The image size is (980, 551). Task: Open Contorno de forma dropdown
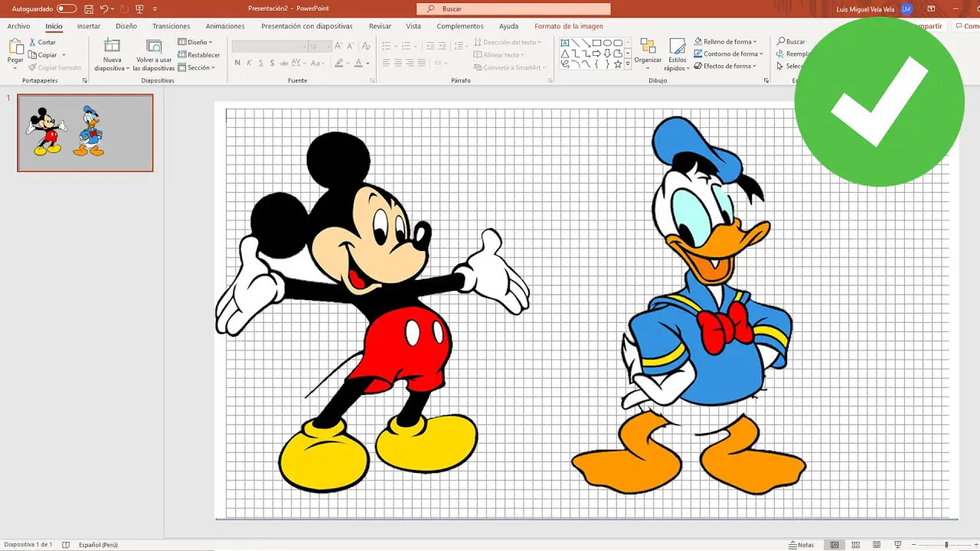coord(728,54)
